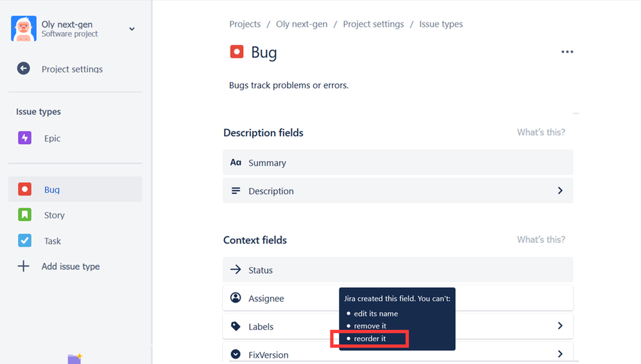Click the back arrow icon next to Project settings
The image size is (641, 364).
(x=23, y=69)
